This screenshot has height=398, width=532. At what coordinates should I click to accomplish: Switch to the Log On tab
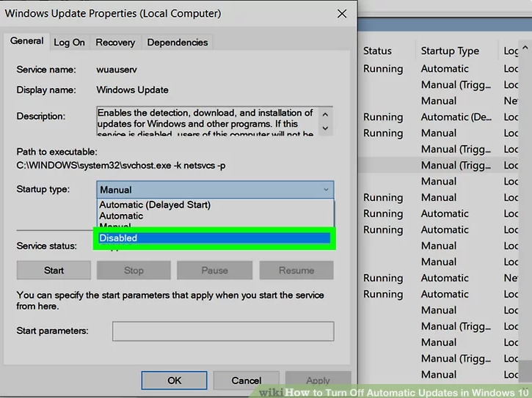pos(69,43)
